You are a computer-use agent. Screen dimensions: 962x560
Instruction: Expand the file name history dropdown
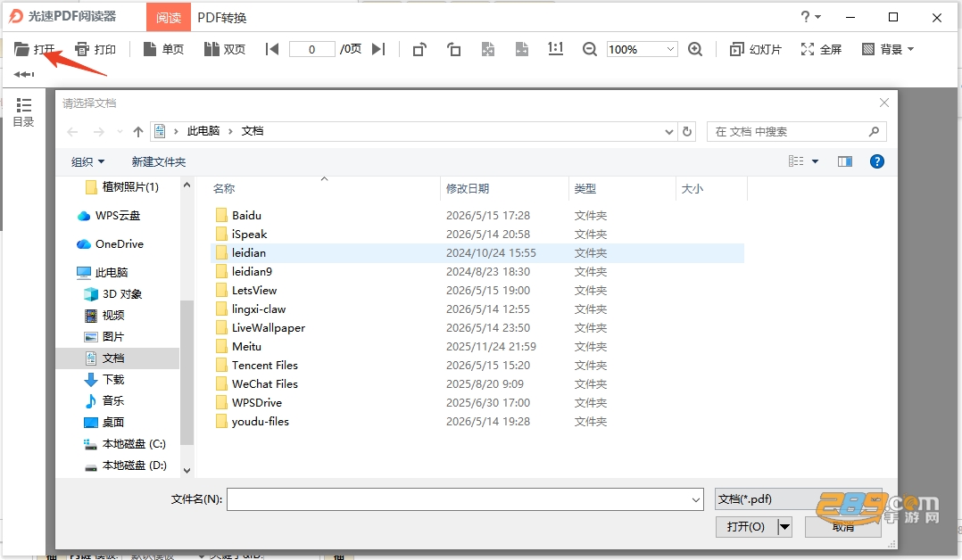click(696, 499)
